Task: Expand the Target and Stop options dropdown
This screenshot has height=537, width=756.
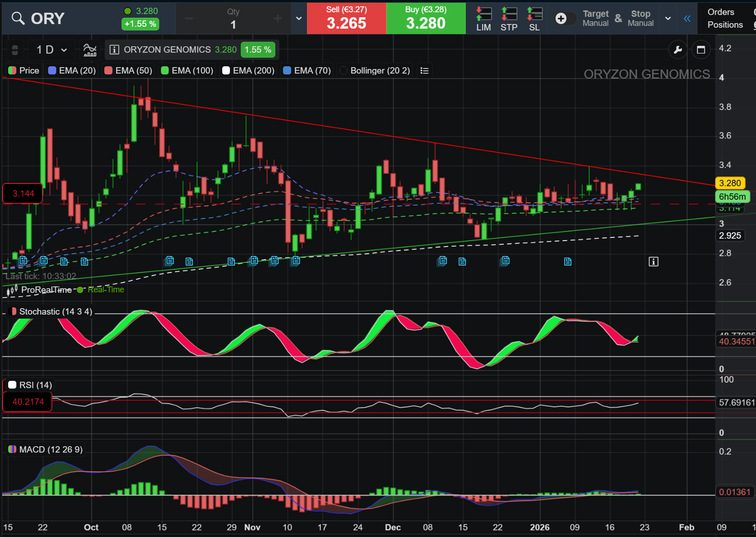Action: 668,19
